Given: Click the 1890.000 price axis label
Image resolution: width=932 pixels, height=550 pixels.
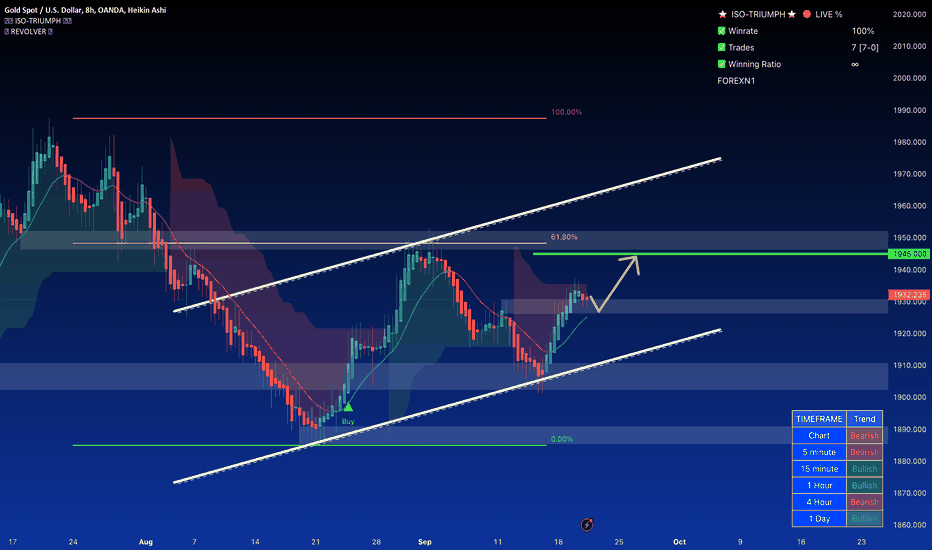Looking at the screenshot, I should tap(909, 429).
